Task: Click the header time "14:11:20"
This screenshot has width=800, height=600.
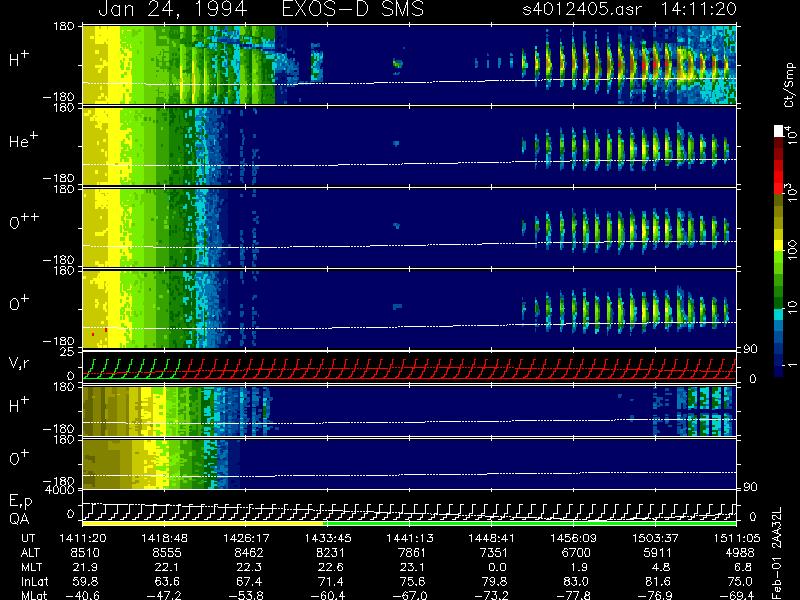Action: [x=698, y=9]
